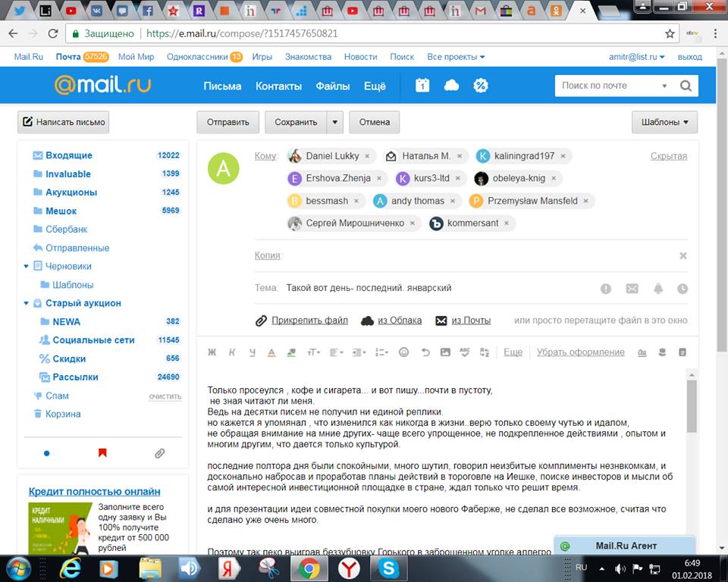
Task: Undo the last edit in the editor
Action: tap(425, 352)
